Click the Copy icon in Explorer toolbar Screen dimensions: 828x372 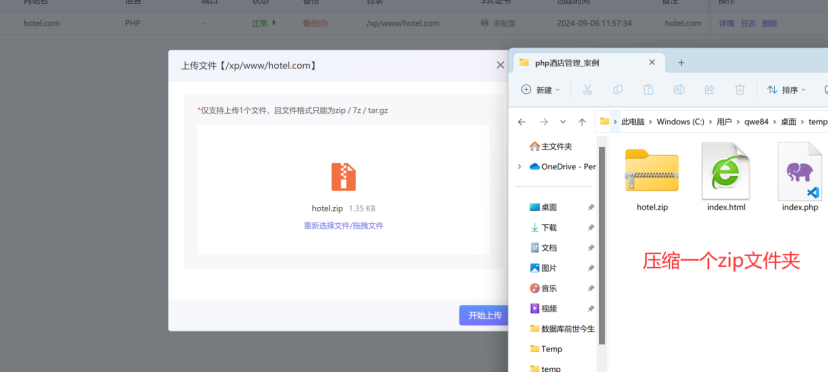coord(617,90)
